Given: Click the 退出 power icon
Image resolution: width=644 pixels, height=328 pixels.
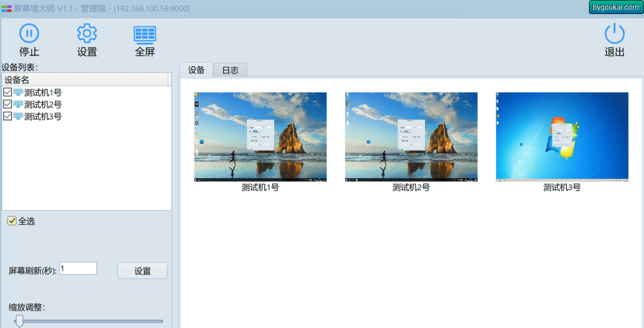Looking at the screenshot, I should click(x=614, y=33).
